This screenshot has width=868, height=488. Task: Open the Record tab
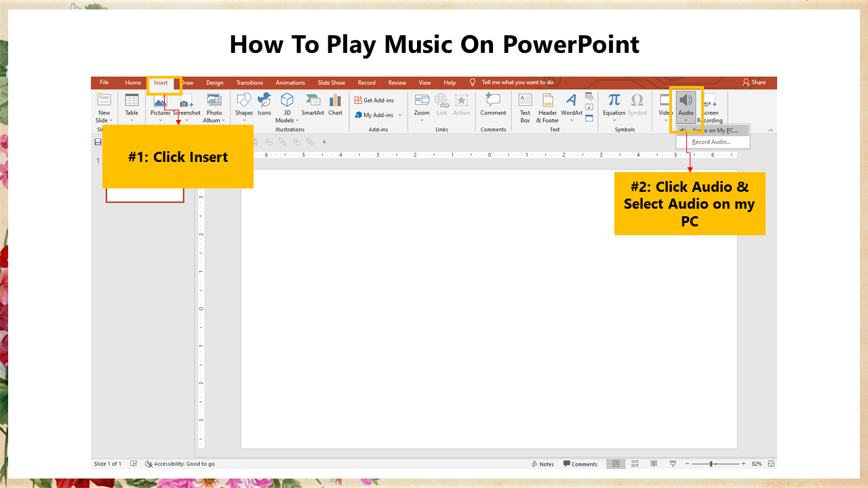367,83
